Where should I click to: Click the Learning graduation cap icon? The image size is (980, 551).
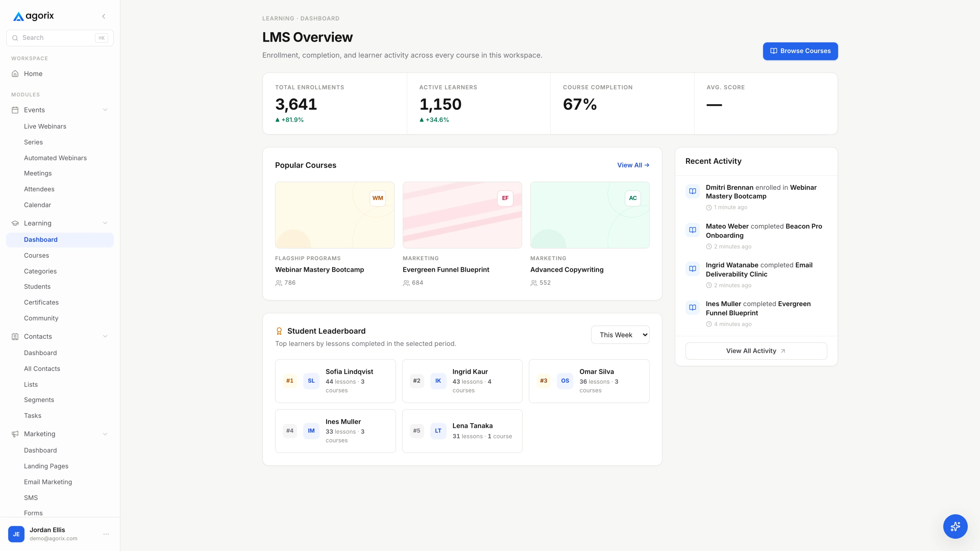15,223
